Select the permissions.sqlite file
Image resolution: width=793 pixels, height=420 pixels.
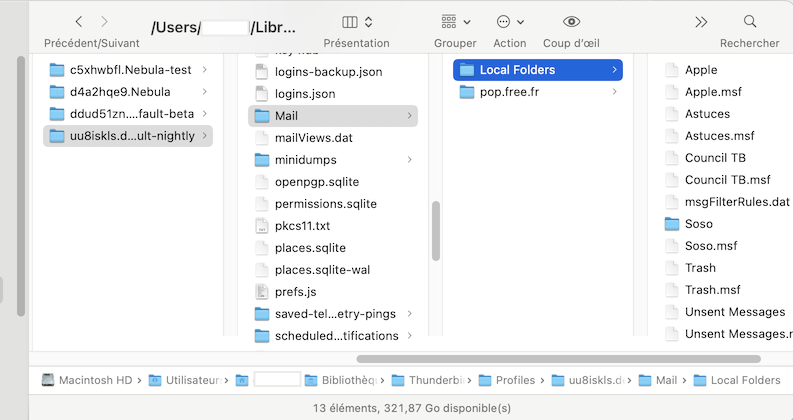[333, 204]
